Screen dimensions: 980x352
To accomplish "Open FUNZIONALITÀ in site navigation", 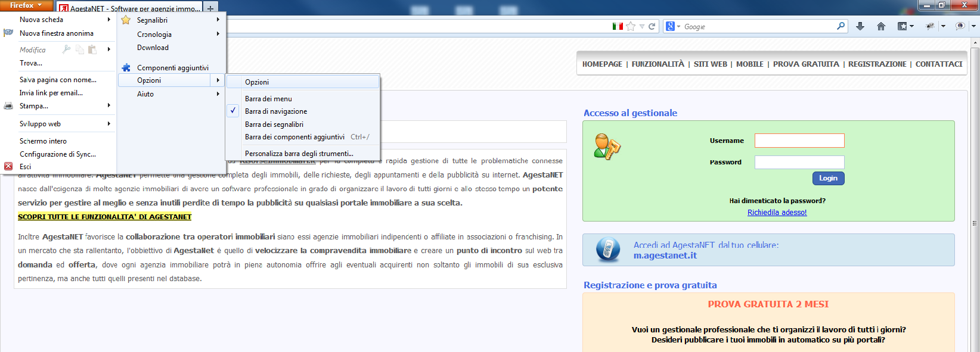I will (x=658, y=64).
